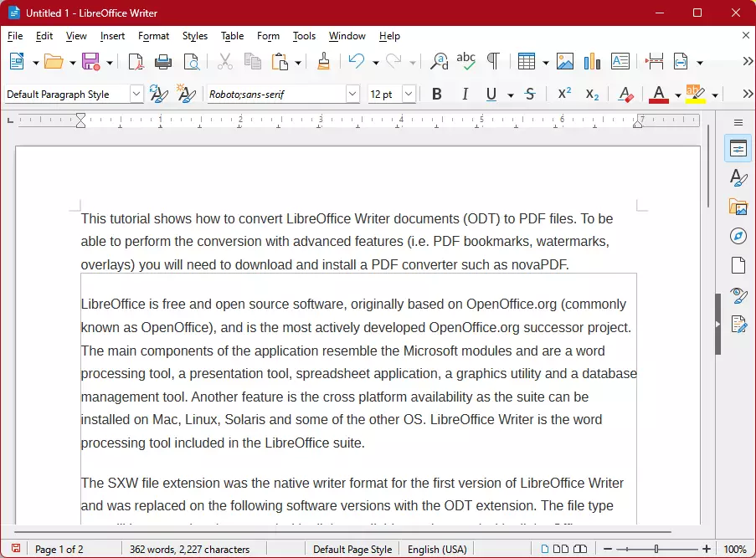Click the Redo arrow
Screen dimensions: 756x558
coord(394,61)
